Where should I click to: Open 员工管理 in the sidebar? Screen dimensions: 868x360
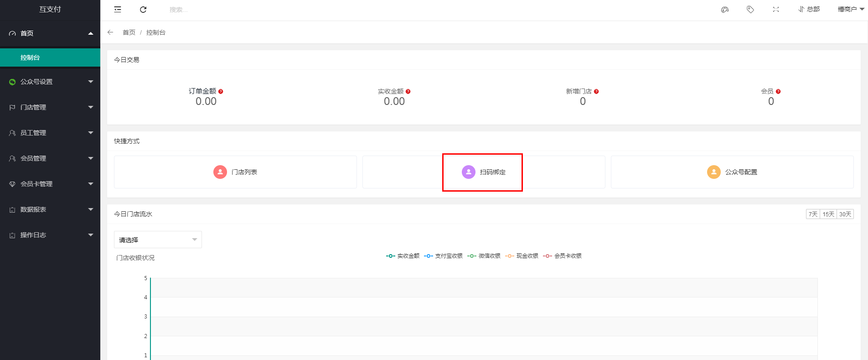click(x=50, y=133)
